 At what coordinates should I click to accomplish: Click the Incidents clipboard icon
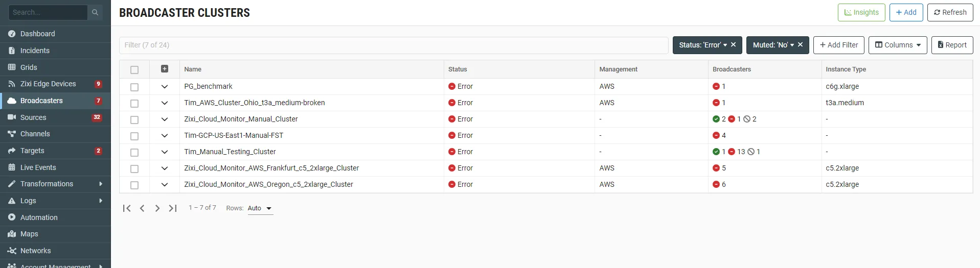[x=12, y=51]
